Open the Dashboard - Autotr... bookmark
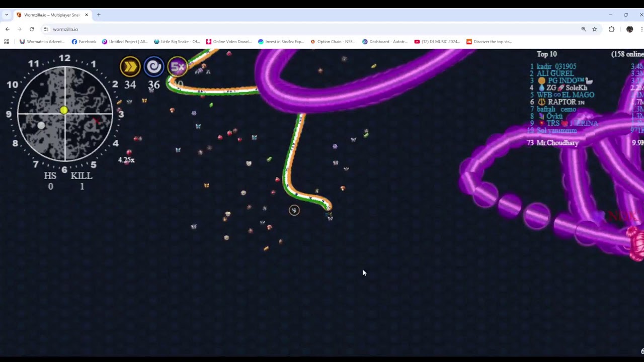This screenshot has height=362, width=644. pyautogui.click(x=385, y=42)
